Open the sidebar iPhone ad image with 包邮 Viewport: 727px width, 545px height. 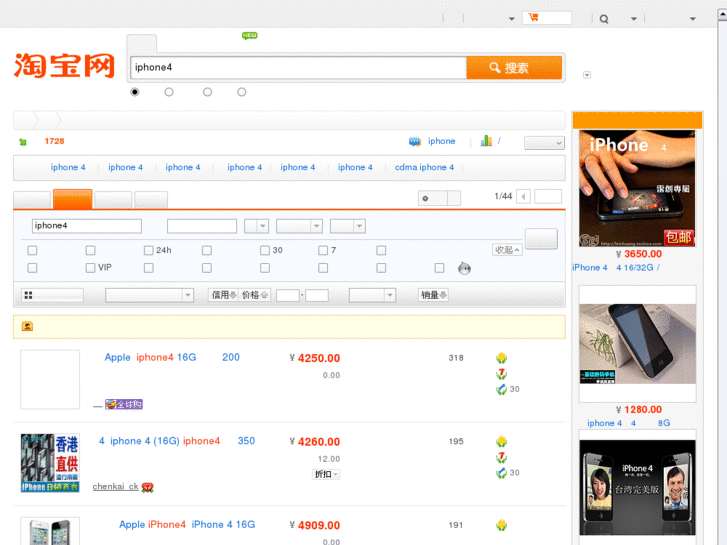pyautogui.click(x=637, y=188)
